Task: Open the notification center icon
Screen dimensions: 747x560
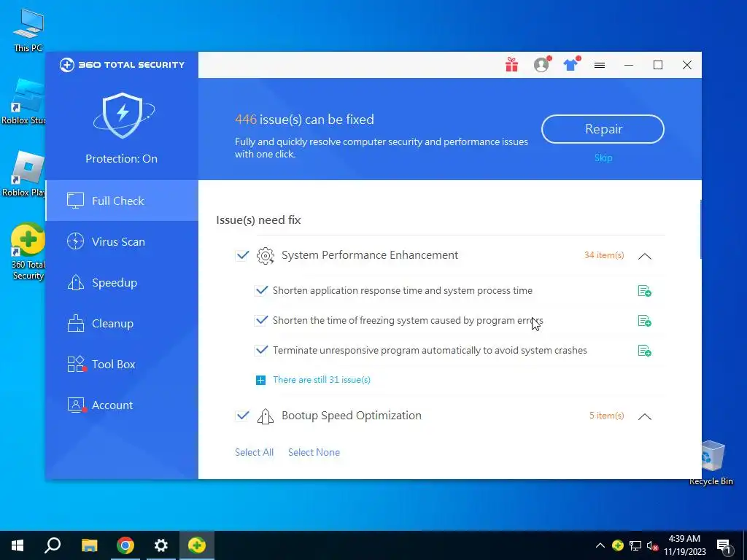Action: [x=724, y=545]
